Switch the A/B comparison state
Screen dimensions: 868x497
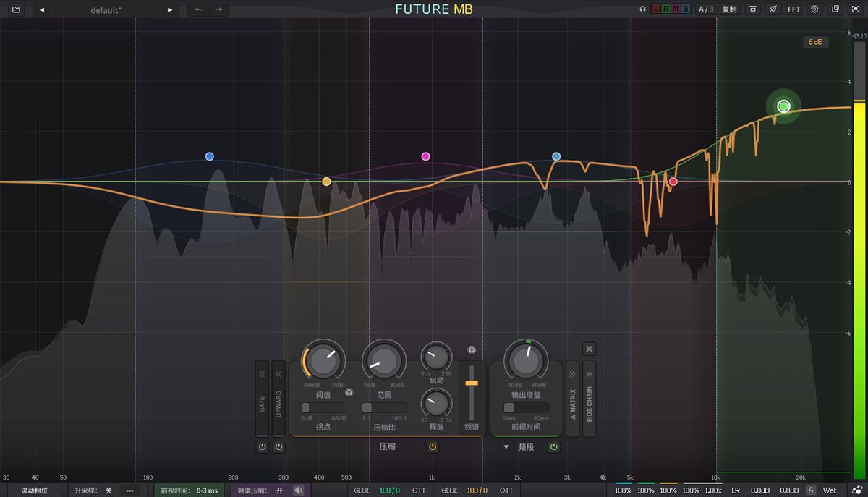(705, 9)
